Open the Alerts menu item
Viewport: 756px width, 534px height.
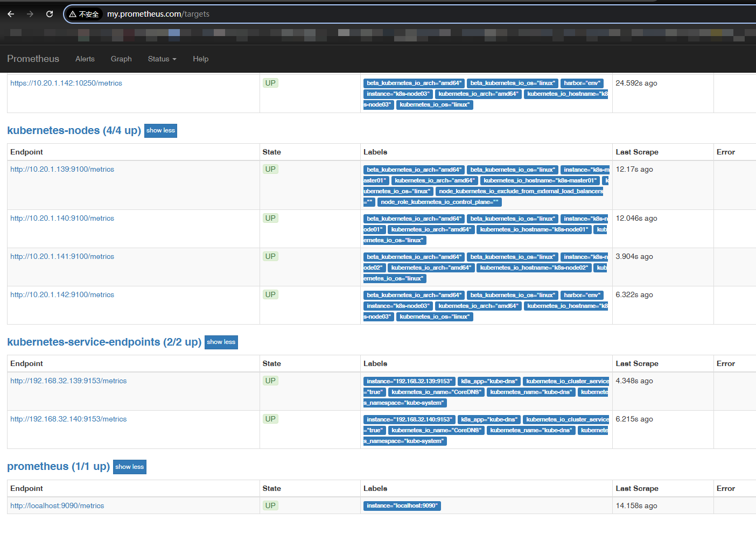tap(85, 59)
